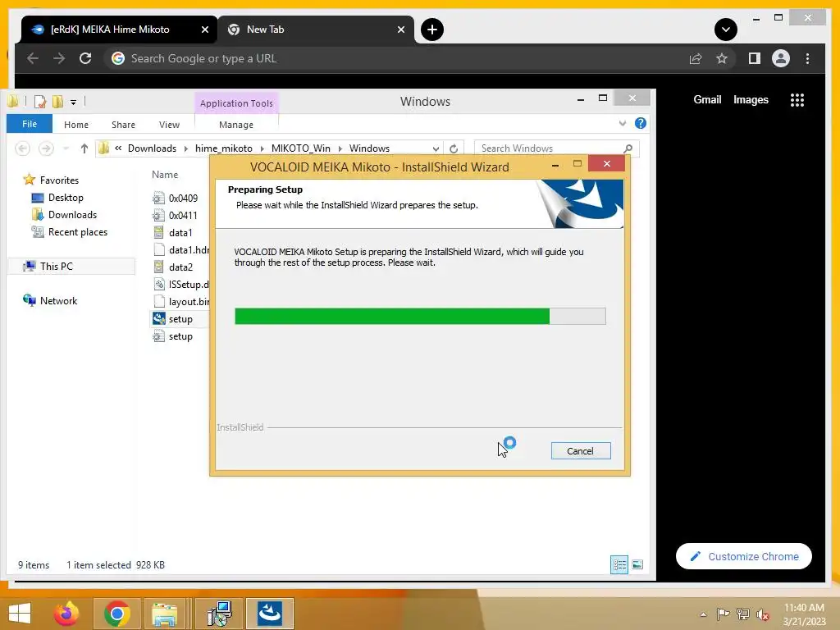Select the 0x0409 file

pos(176,199)
